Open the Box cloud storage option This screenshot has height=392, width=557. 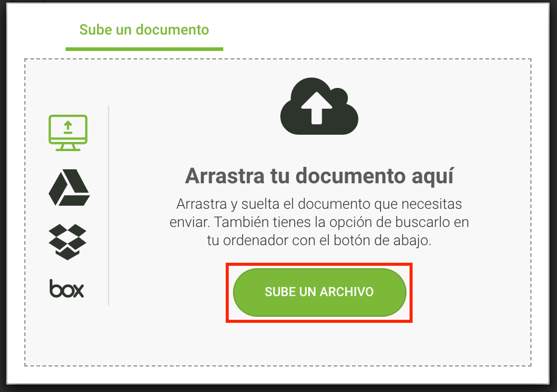pos(67,288)
